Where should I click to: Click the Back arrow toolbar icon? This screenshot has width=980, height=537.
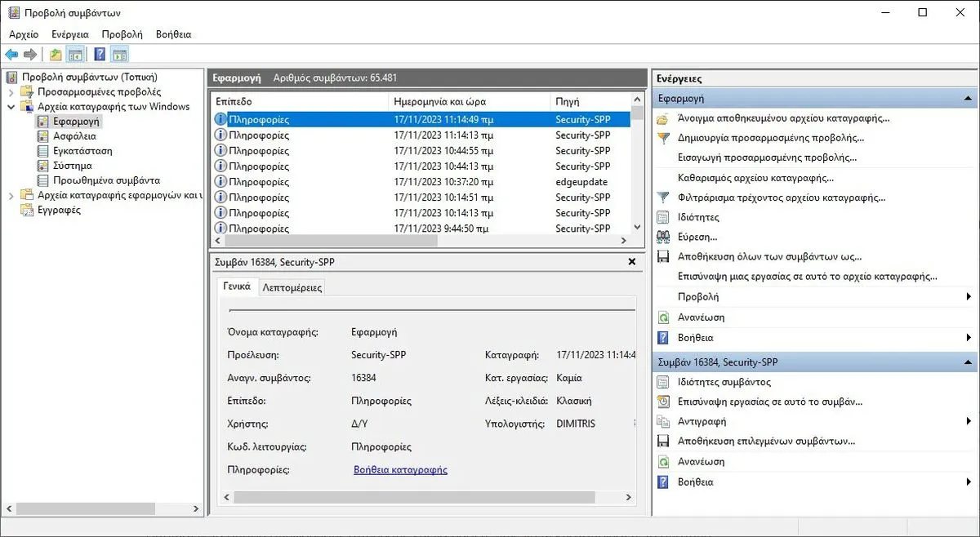coord(11,55)
